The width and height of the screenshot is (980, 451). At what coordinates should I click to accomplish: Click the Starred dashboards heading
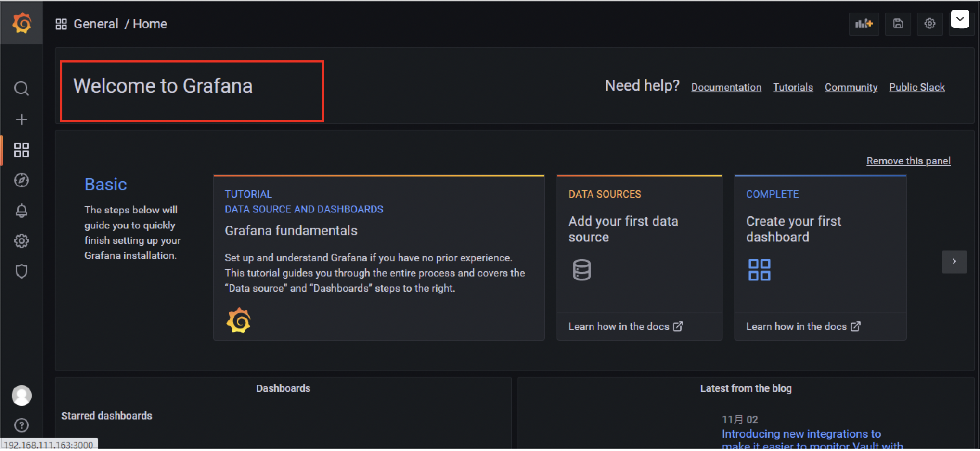106,416
